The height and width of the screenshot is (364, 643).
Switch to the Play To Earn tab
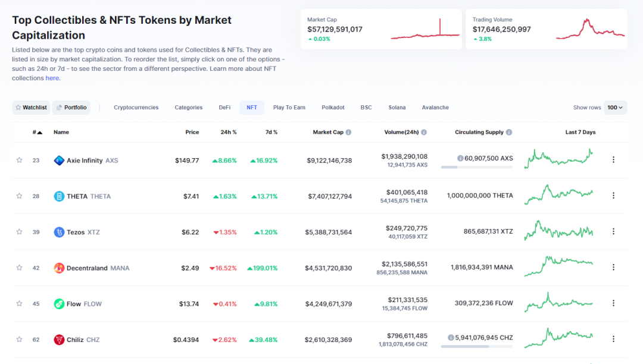click(289, 108)
